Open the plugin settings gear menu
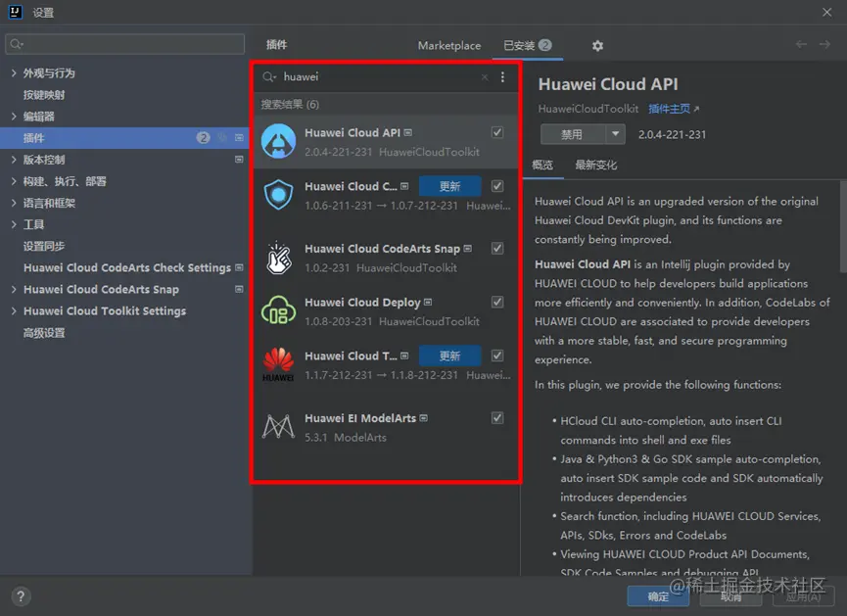This screenshot has height=616, width=847. (597, 46)
